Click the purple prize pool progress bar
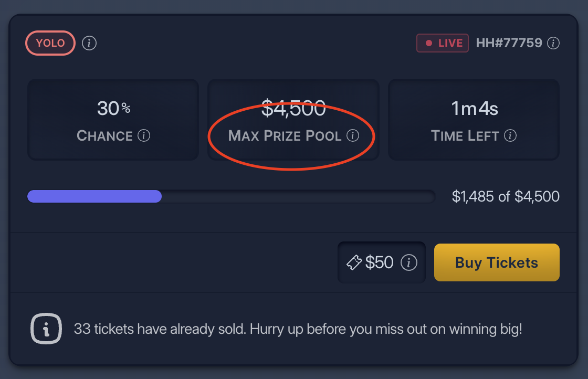588x379 pixels. click(94, 196)
